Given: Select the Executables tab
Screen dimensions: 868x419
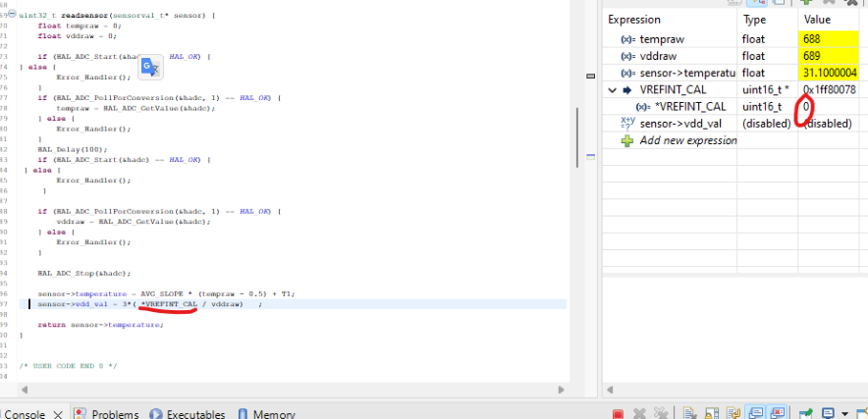Looking at the screenshot, I should tap(188, 414).
